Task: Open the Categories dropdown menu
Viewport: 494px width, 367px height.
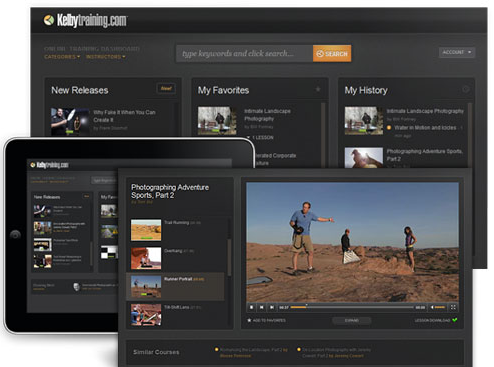Action: click(x=62, y=57)
